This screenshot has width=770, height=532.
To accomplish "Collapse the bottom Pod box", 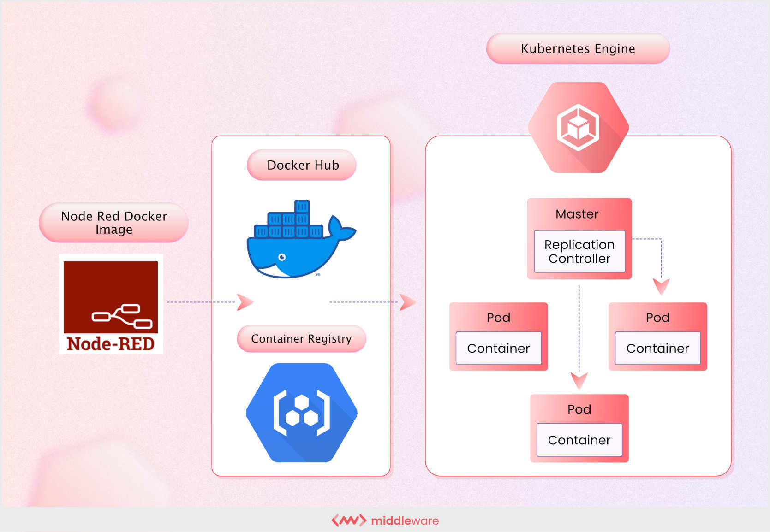I will tap(579, 409).
